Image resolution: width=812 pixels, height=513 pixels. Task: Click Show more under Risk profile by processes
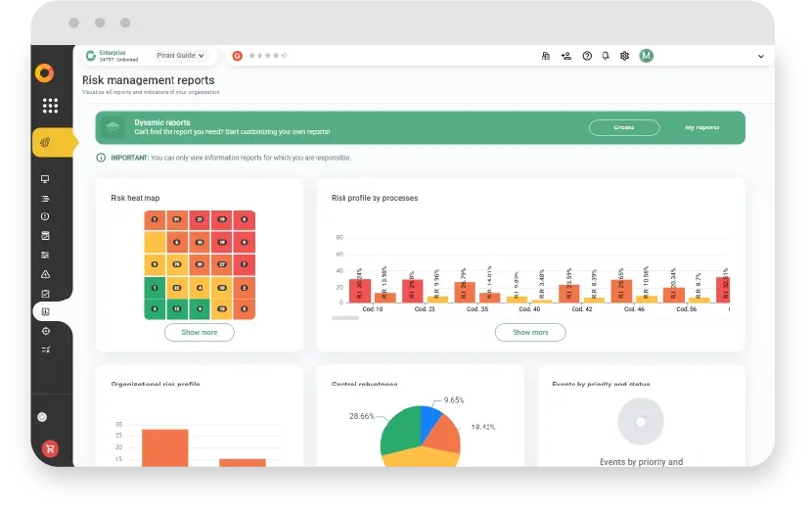point(530,332)
